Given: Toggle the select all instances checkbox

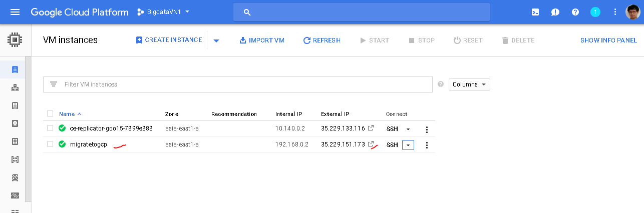Looking at the screenshot, I should click(x=50, y=113).
